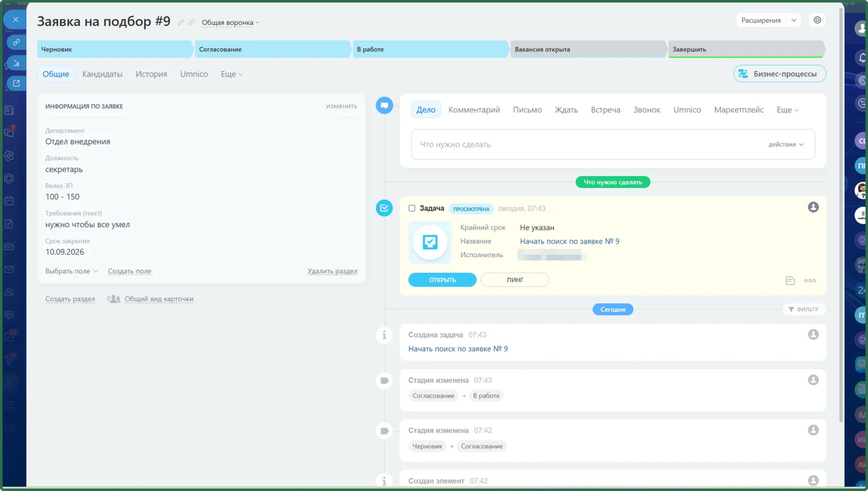This screenshot has height=491, width=868.
Task: Expand 'Еще' in the timeline action tabs
Action: (787, 110)
